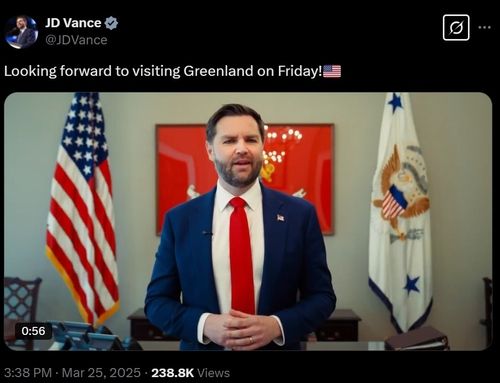This screenshot has width=500, height=383.
Task: Click the flag lapel pin on suit
Action: point(281,218)
